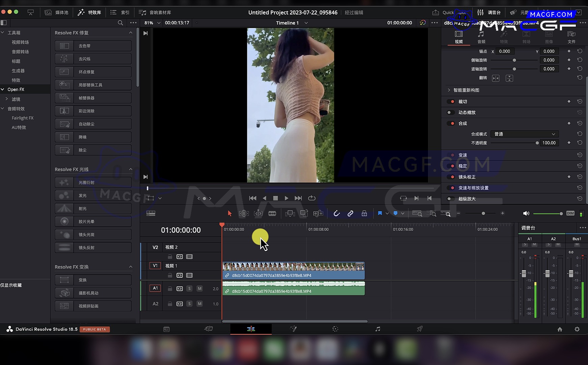The height and width of the screenshot is (365, 588).
Task: Enable the 动态缩放 toggle
Action: (x=451, y=113)
